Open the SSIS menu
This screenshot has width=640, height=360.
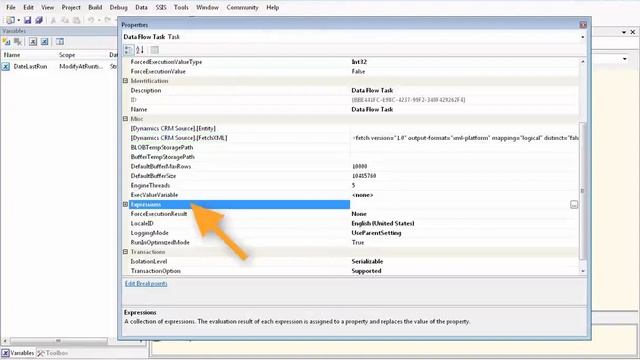(161, 7)
